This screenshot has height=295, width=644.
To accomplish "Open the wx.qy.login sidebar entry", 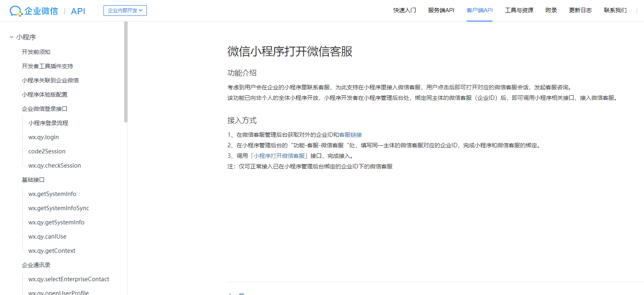I will pos(43,137).
